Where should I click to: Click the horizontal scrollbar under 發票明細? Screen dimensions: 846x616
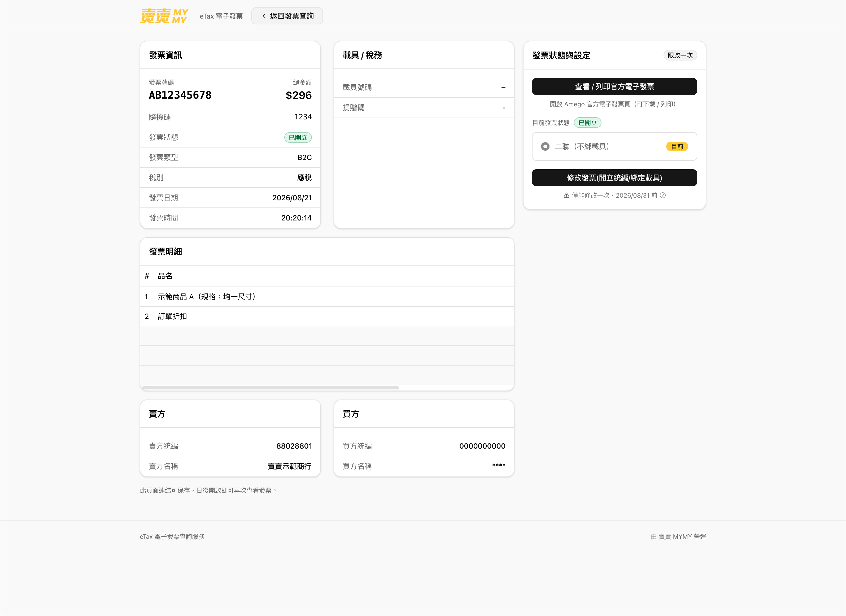pos(271,388)
